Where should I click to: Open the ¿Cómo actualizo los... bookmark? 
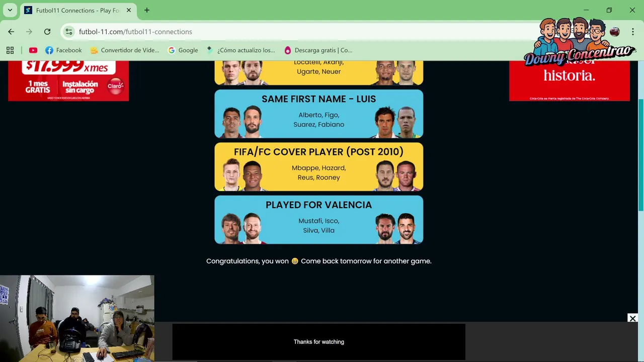click(241, 50)
